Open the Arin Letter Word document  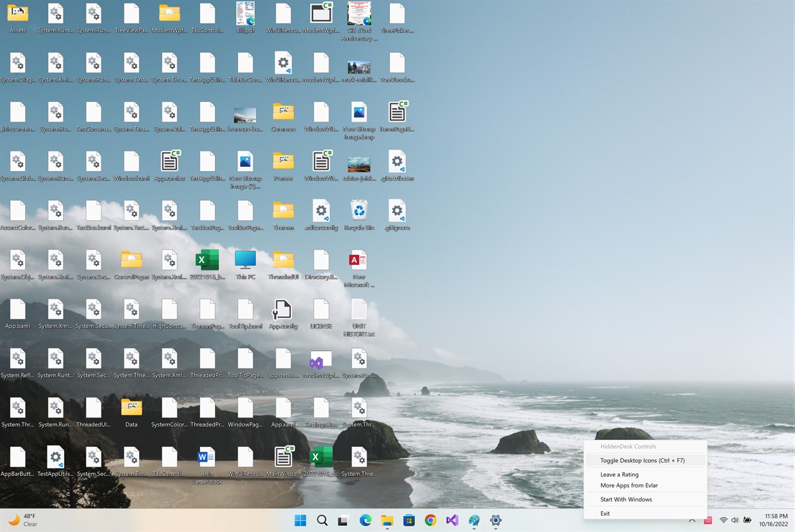click(207, 457)
